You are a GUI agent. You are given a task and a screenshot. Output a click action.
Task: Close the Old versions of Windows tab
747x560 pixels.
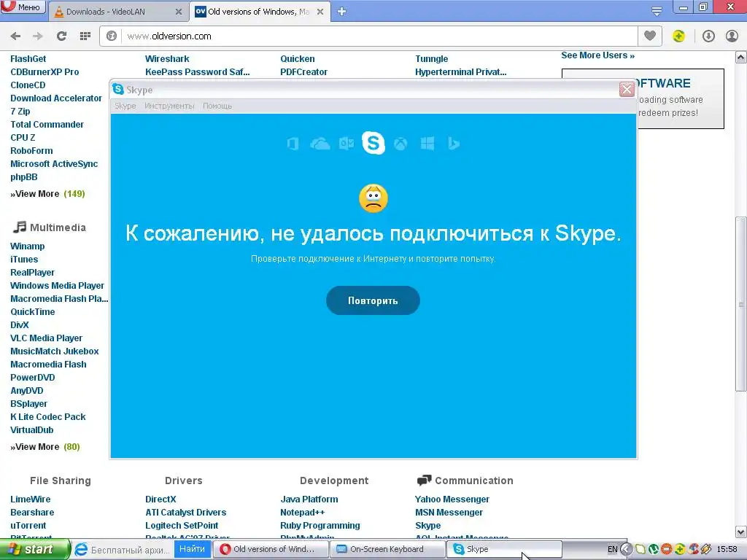(x=320, y=12)
